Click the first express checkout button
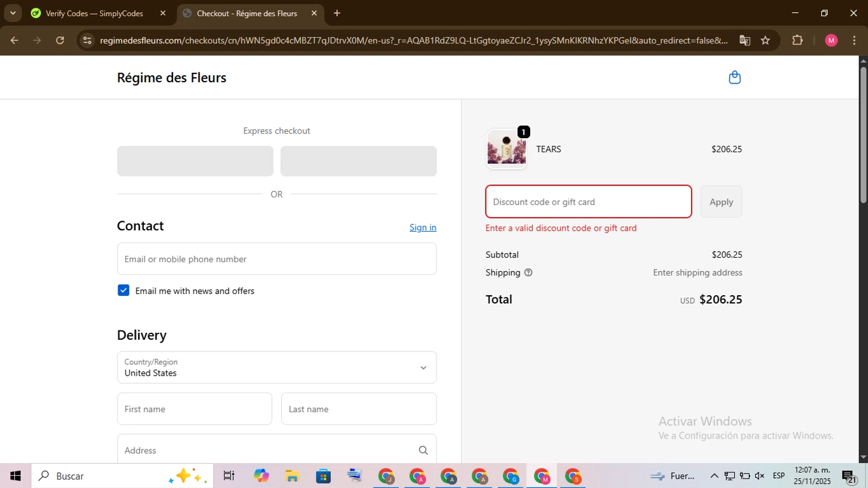This screenshot has height=488, width=868. point(195,161)
